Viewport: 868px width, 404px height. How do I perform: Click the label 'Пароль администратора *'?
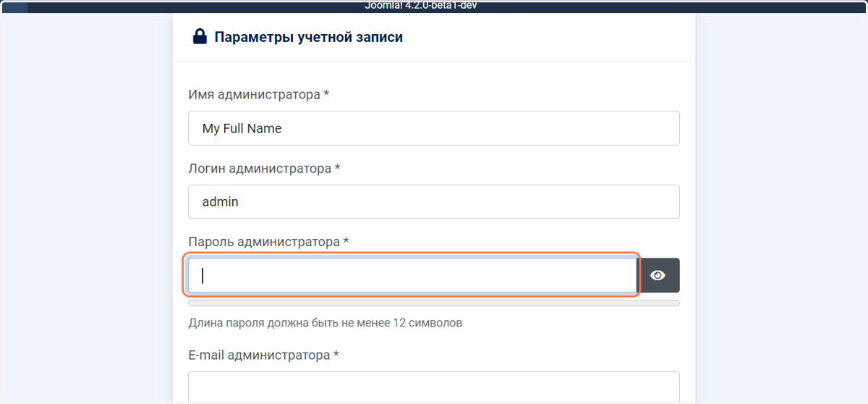[x=268, y=242]
